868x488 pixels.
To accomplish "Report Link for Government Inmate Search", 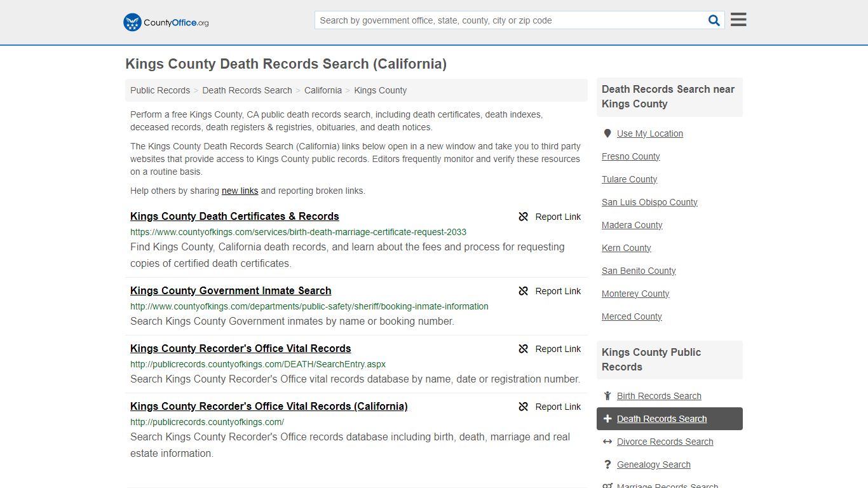I will click(558, 291).
